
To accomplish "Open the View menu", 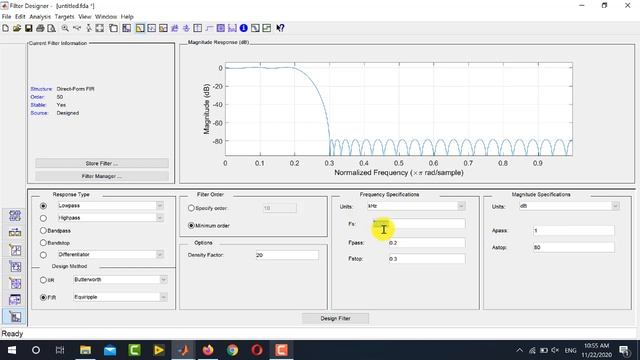I will point(85,17).
